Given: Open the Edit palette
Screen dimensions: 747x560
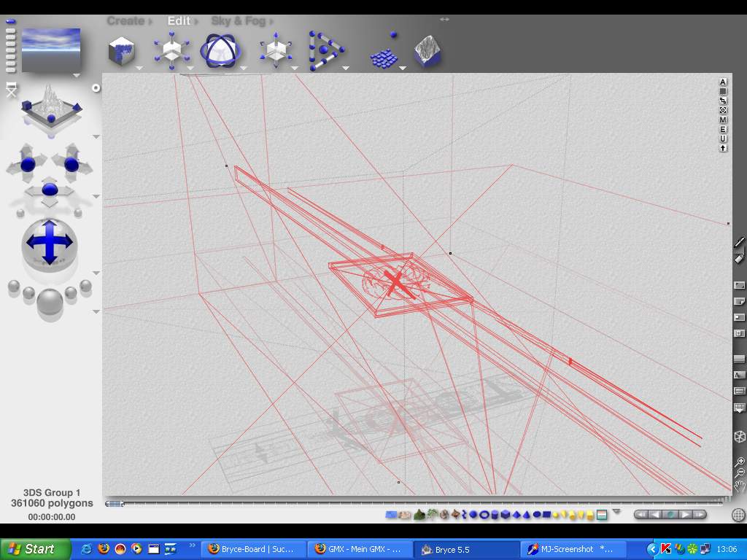Looking at the screenshot, I should 182,21.
